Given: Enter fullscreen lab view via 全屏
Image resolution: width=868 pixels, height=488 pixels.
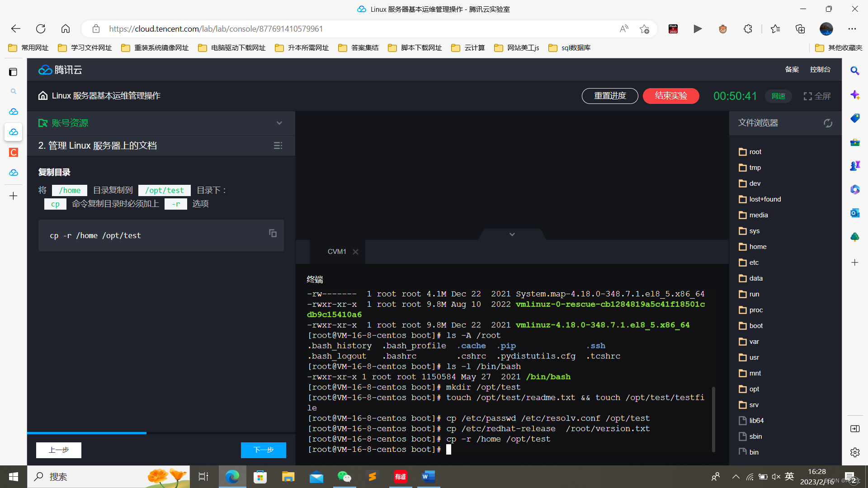Looking at the screenshot, I should click(817, 96).
